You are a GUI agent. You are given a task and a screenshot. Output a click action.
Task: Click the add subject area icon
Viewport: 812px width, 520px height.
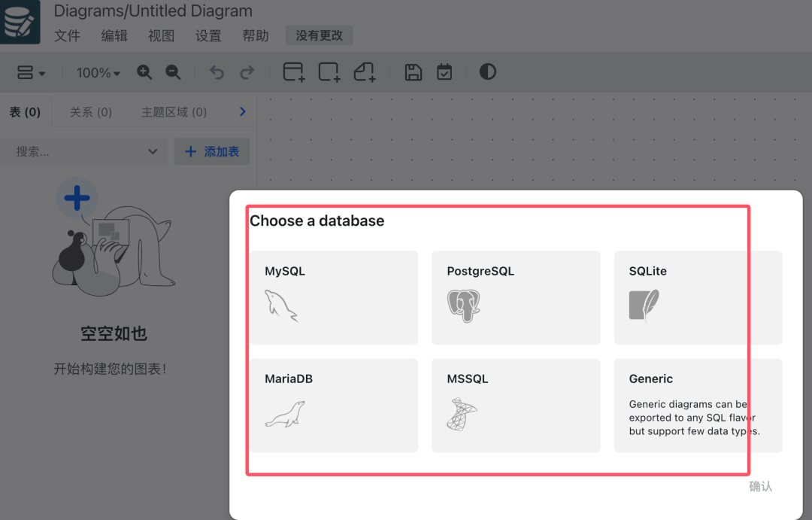(329, 72)
